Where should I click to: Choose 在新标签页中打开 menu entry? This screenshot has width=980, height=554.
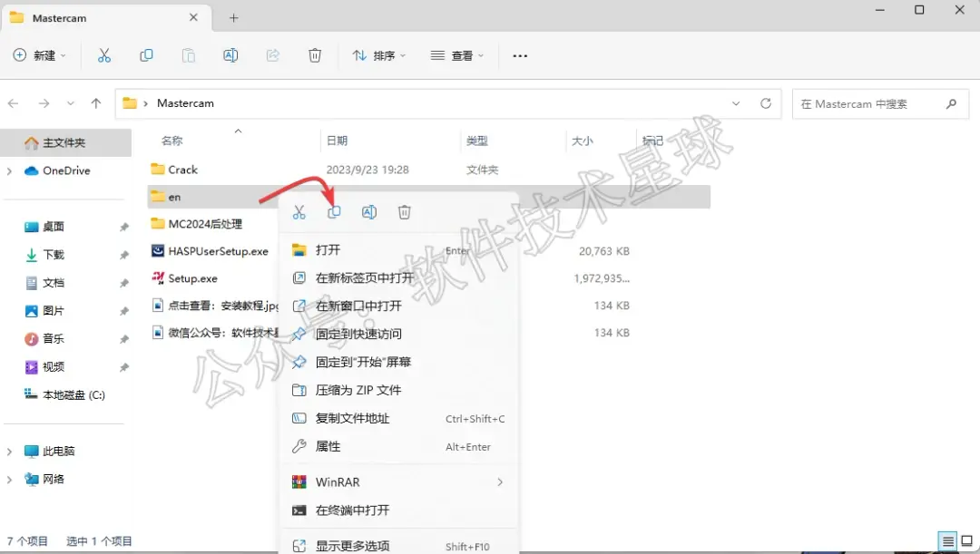(398, 278)
